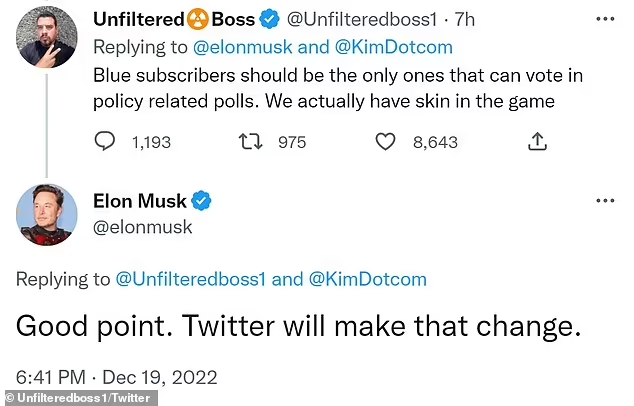Screen dimensions: 634x406
Task: Click the reply icon on Unfiltered Boss's tweet
Action: (105, 142)
